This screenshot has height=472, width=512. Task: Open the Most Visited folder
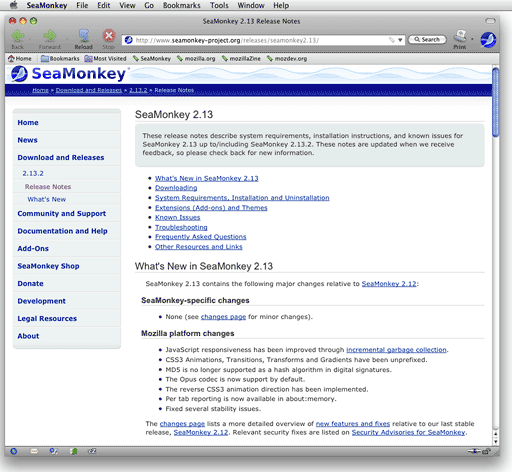tap(105, 59)
